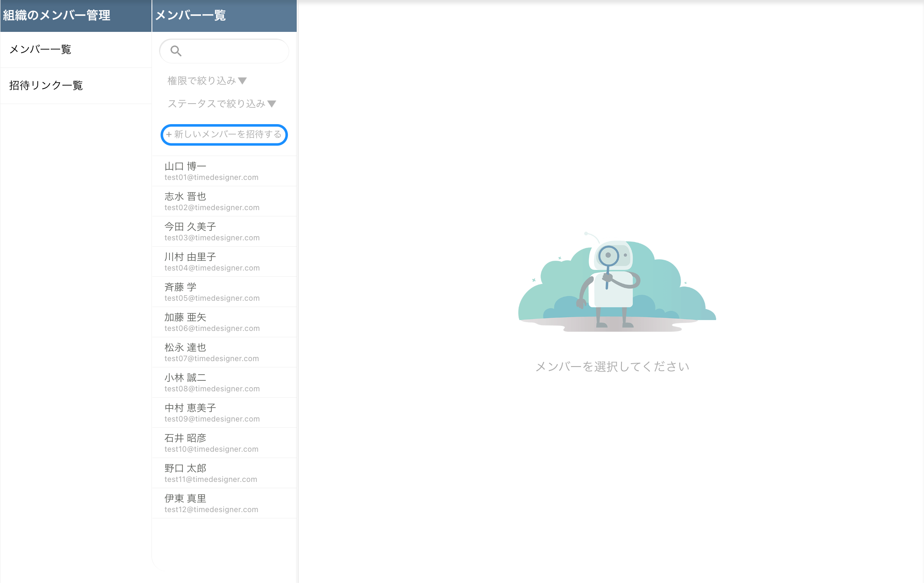The width and height of the screenshot is (924, 583).
Task: Expand the 権限で絞り込み filter dropdown
Action: click(207, 81)
